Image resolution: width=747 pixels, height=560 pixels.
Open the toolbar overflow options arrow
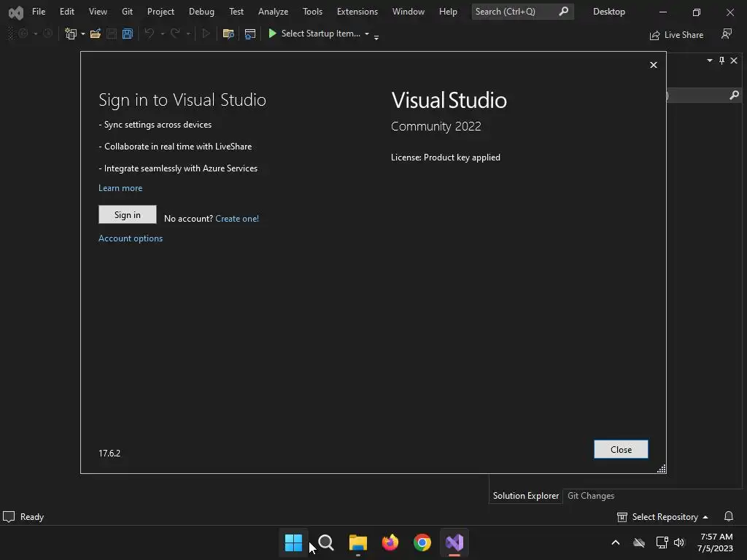point(376,37)
